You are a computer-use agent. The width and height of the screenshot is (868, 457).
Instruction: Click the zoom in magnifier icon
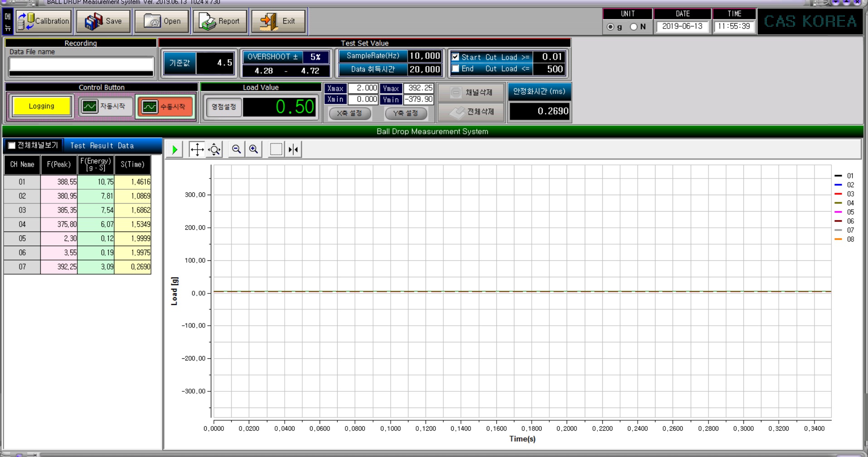pos(253,149)
